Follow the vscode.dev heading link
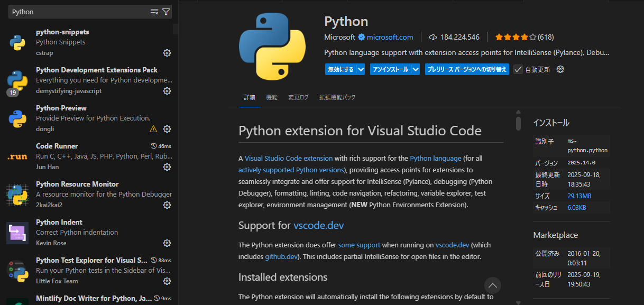The height and width of the screenshot is (305, 644). tap(319, 226)
